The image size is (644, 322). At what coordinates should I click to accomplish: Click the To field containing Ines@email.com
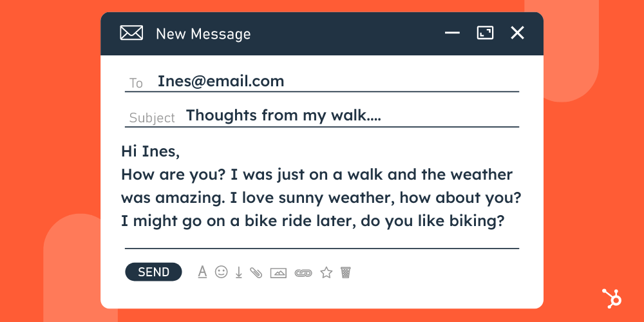[x=220, y=82]
